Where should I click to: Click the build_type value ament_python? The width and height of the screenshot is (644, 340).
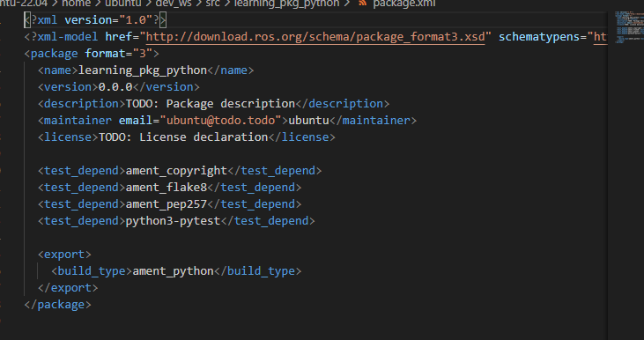tap(173, 271)
